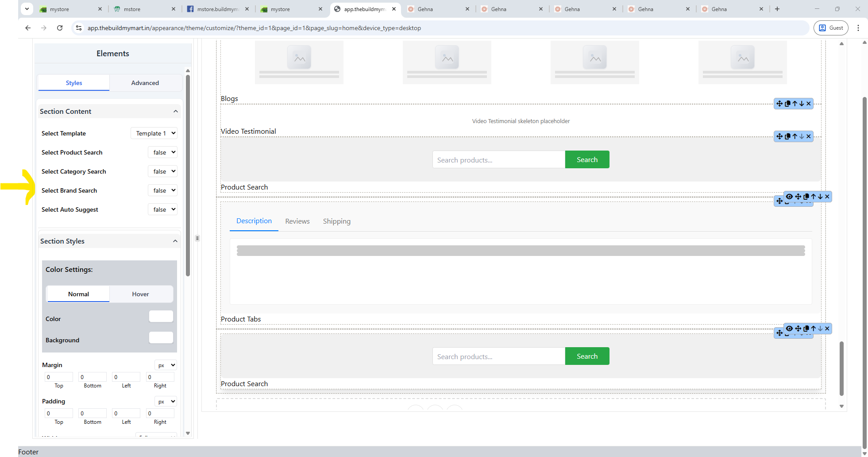Change the Margin unit dropdown
Viewport: 868px width, 457px height.
point(166,365)
